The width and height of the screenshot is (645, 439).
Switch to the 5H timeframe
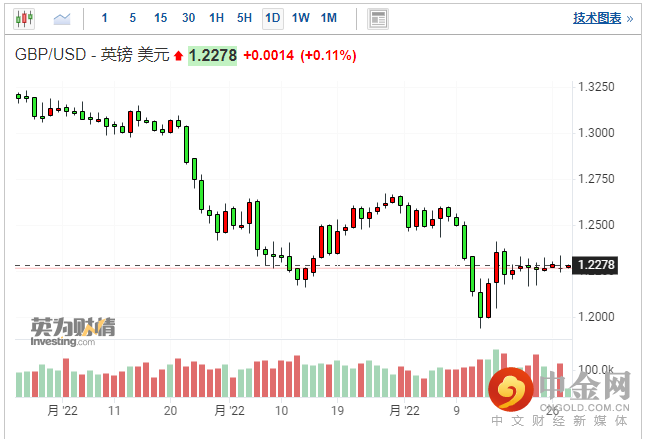click(x=244, y=18)
